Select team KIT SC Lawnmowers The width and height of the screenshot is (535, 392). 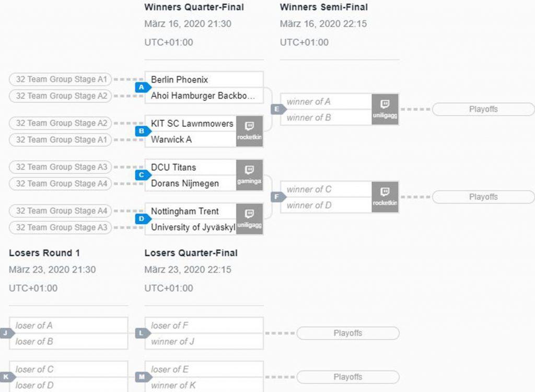(191, 123)
